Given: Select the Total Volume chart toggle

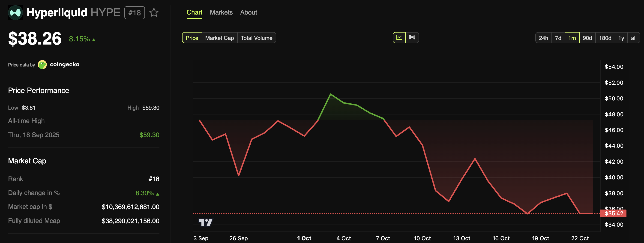Looking at the screenshot, I should (x=257, y=38).
